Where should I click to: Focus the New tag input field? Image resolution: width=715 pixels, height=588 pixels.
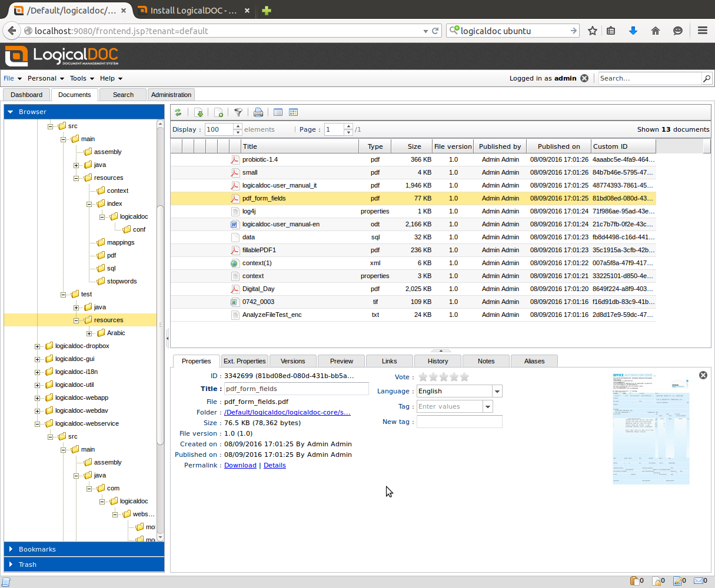(x=460, y=422)
